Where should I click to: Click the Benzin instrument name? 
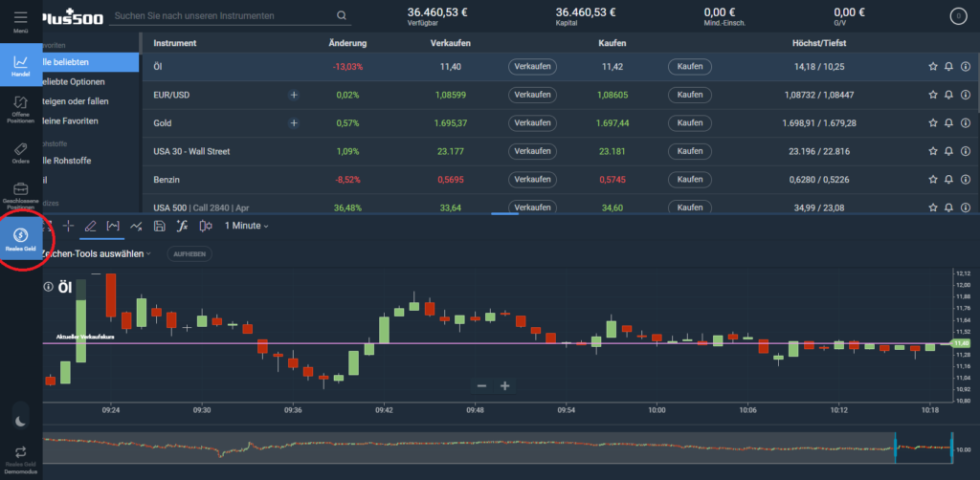pos(167,179)
